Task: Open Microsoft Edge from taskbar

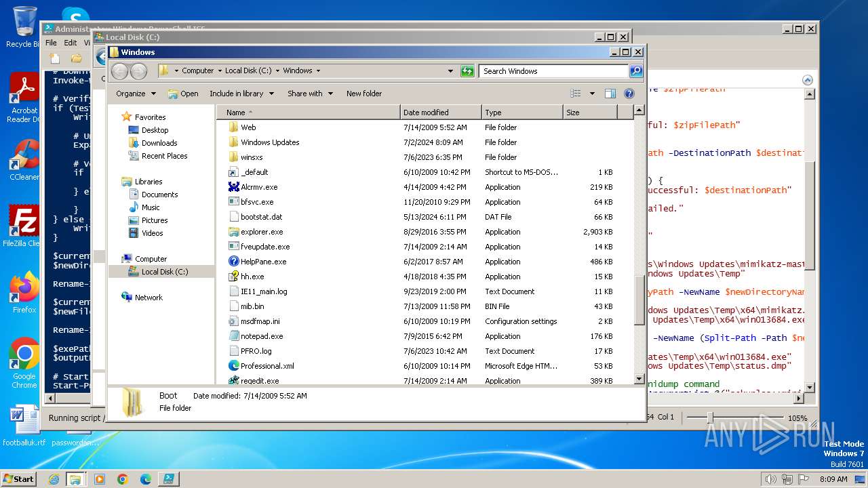Action: point(146,479)
